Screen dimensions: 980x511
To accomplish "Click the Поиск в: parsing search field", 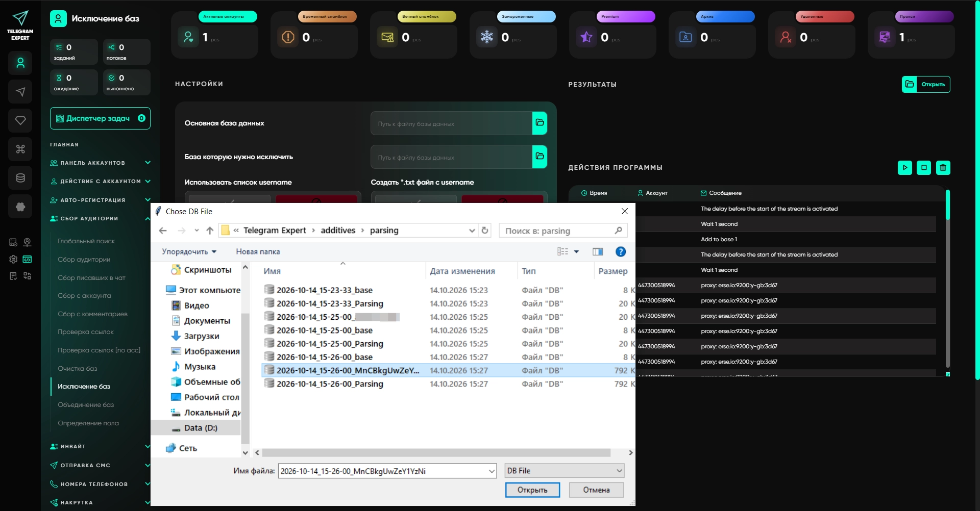I will point(563,231).
